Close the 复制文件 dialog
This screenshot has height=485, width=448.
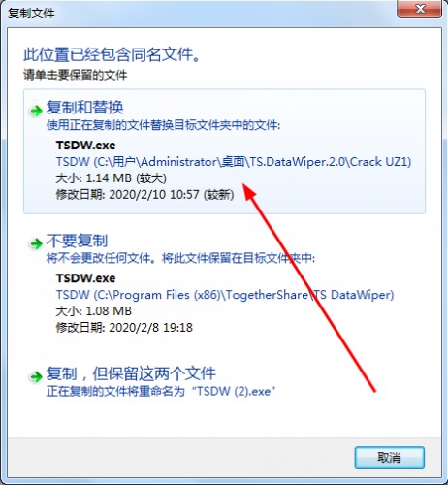(419, 9)
